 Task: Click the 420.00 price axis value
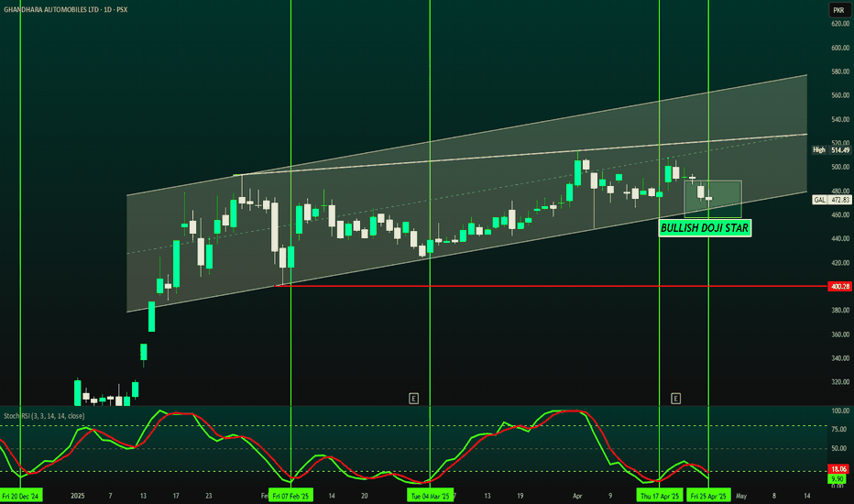coord(840,263)
